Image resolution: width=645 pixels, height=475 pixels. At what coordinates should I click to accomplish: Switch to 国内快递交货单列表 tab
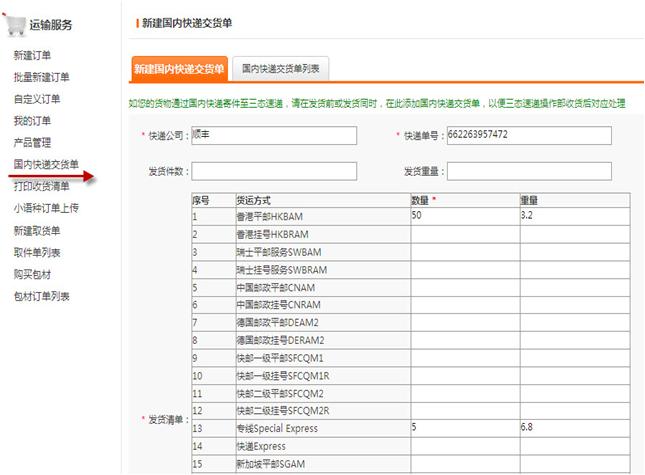tap(280, 68)
